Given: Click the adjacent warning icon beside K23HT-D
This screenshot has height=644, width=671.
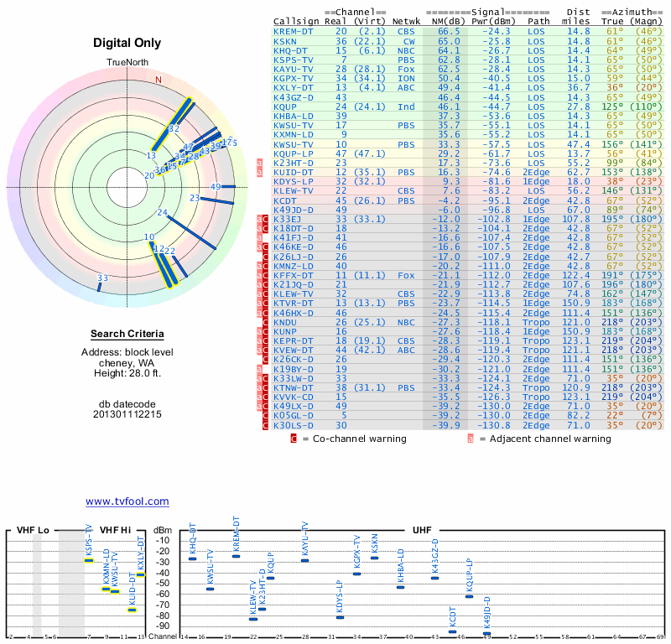Looking at the screenshot, I should click(x=259, y=163).
